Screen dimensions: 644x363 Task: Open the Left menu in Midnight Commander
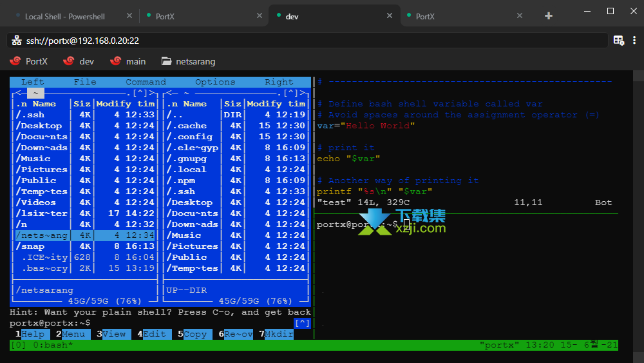[x=32, y=82]
